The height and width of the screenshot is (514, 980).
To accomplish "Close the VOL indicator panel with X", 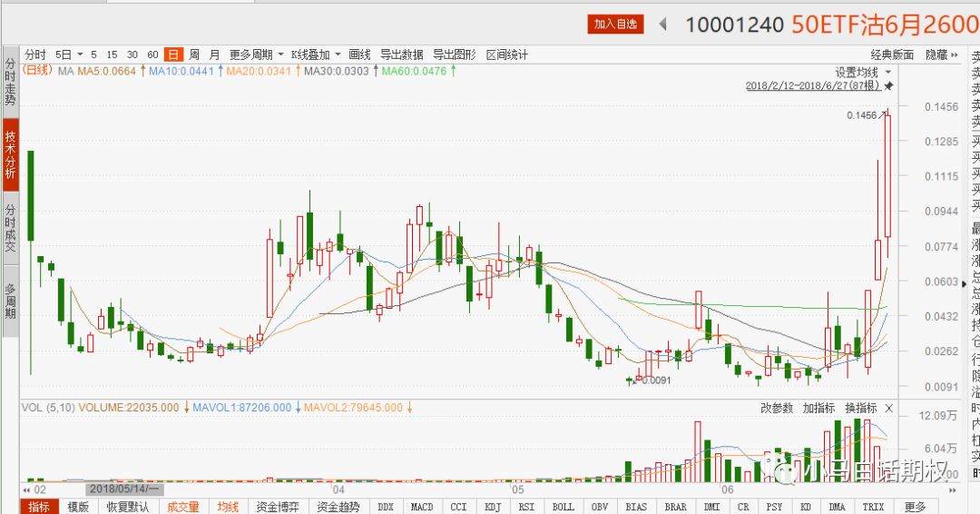I will pyautogui.click(x=889, y=409).
